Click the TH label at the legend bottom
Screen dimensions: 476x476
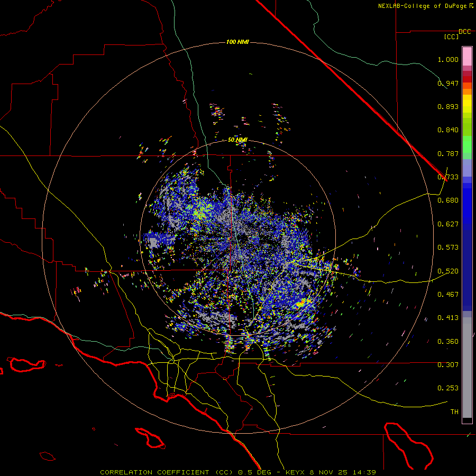(454, 412)
